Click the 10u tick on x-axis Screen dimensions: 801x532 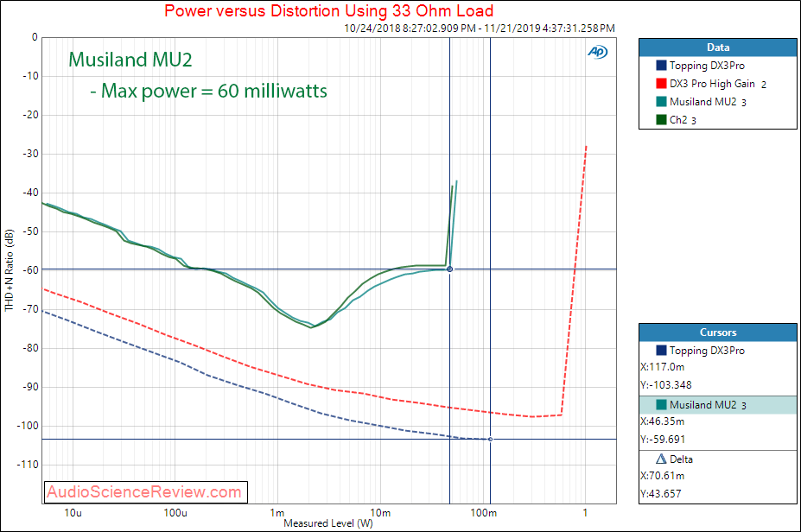[x=73, y=513]
